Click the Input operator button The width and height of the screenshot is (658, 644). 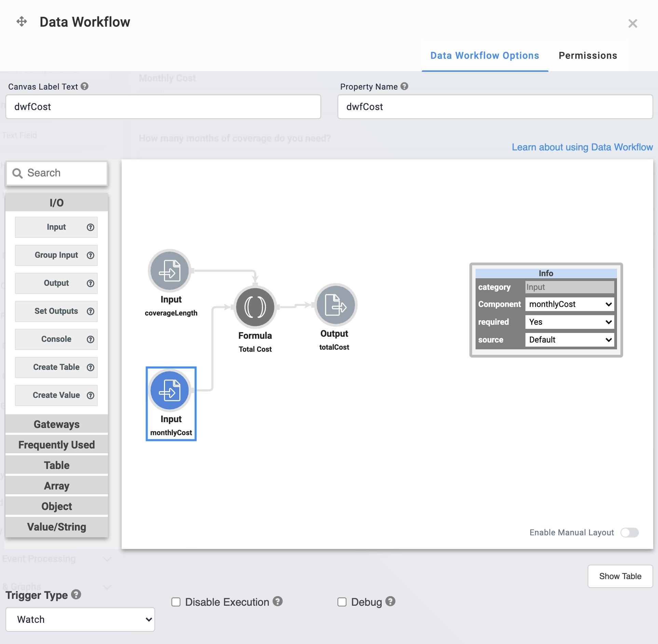[x=56, y=227]
